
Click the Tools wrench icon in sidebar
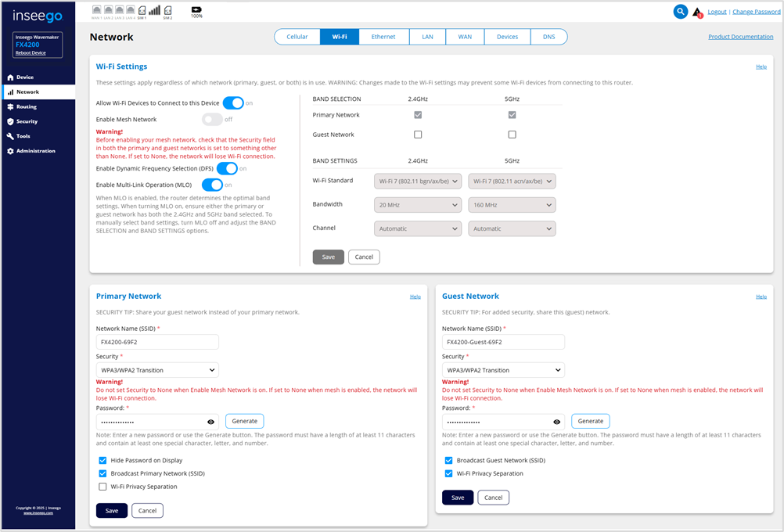point(10,136)
